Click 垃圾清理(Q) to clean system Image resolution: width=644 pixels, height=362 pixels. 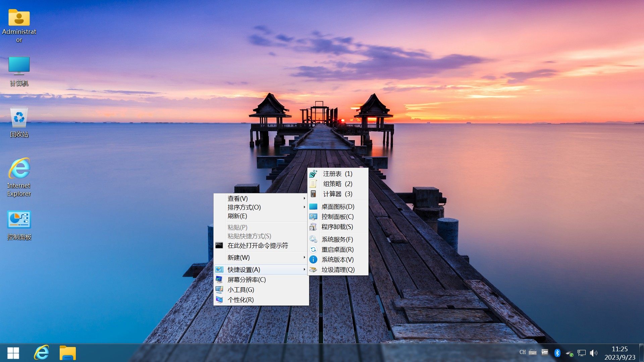(x=337, y=269)
